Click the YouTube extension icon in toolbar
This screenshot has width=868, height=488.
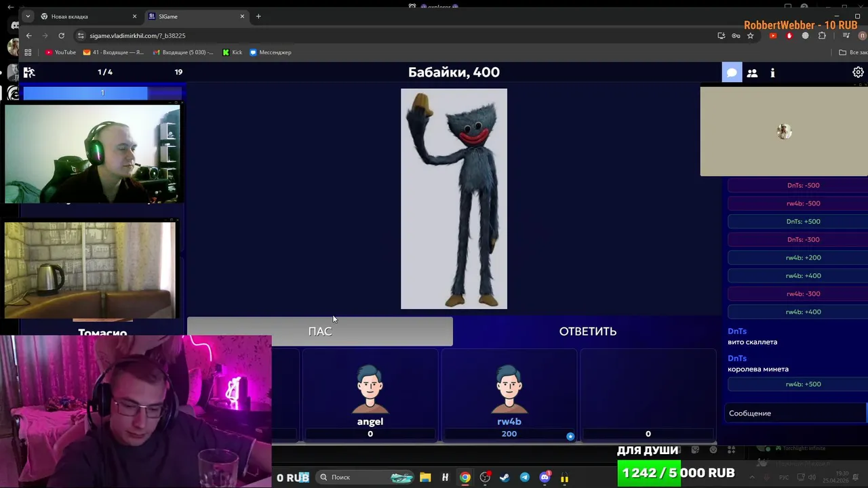click(773, 35)
